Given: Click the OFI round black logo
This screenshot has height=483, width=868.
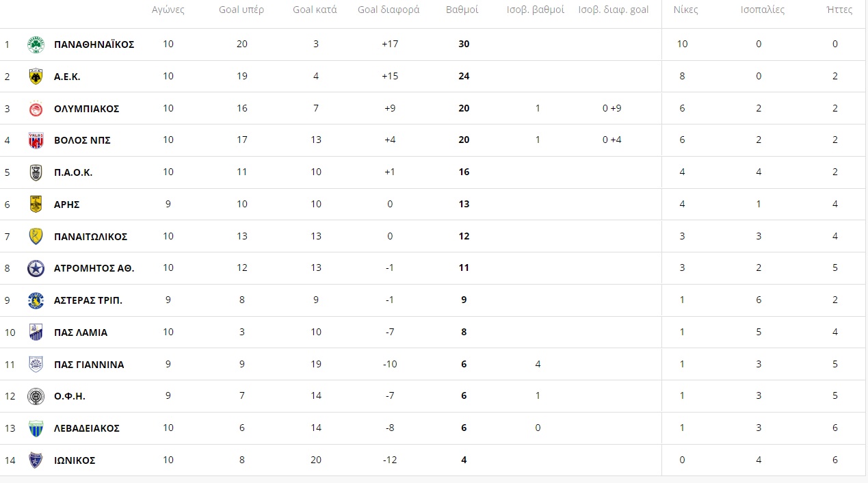Looking at the screenshot, I should (36, 396).
